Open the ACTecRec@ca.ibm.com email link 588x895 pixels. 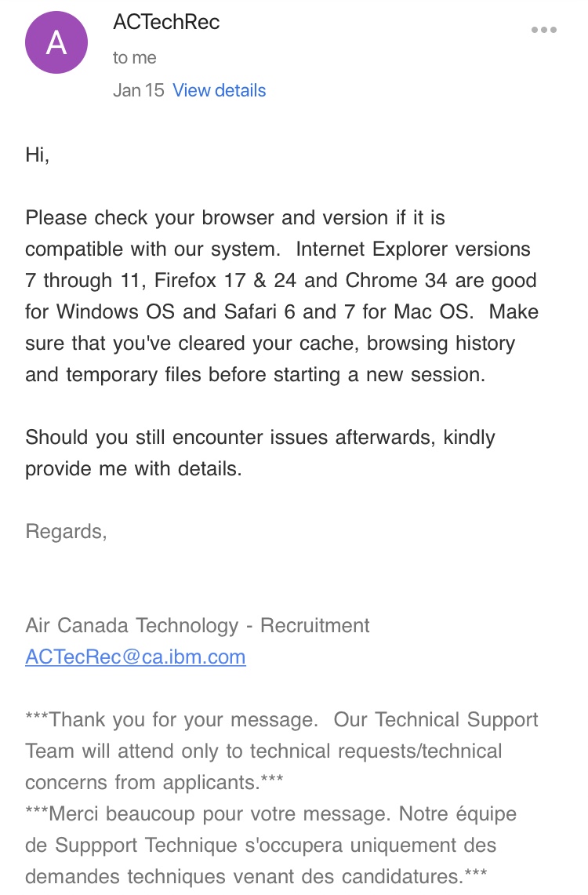[x=136, y=657]
